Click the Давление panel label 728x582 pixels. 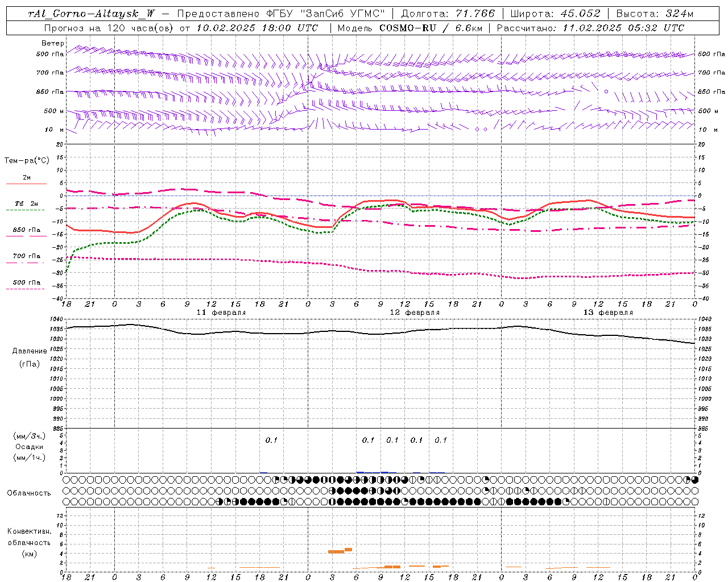[x=30, y=351]
